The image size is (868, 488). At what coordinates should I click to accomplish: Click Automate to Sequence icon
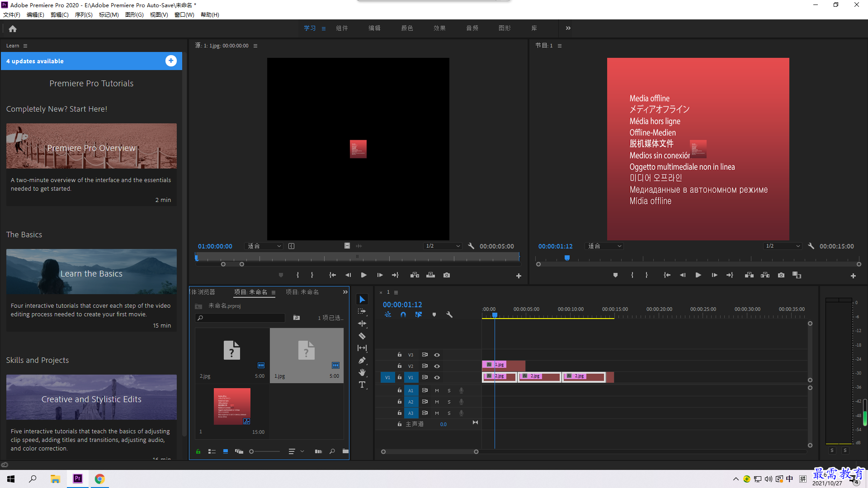click(x=318, y=451)
